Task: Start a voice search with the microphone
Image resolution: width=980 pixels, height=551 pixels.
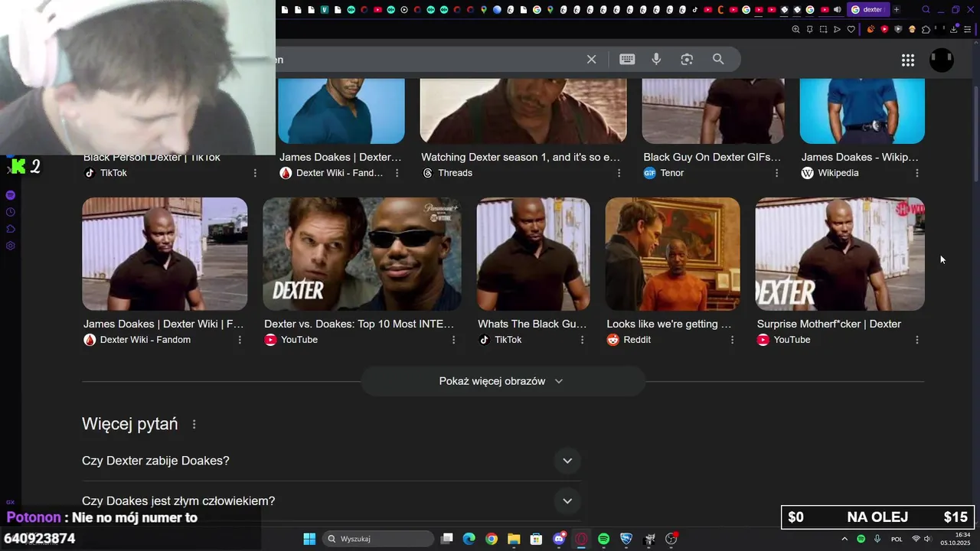Action: click(x=656, y=60)
